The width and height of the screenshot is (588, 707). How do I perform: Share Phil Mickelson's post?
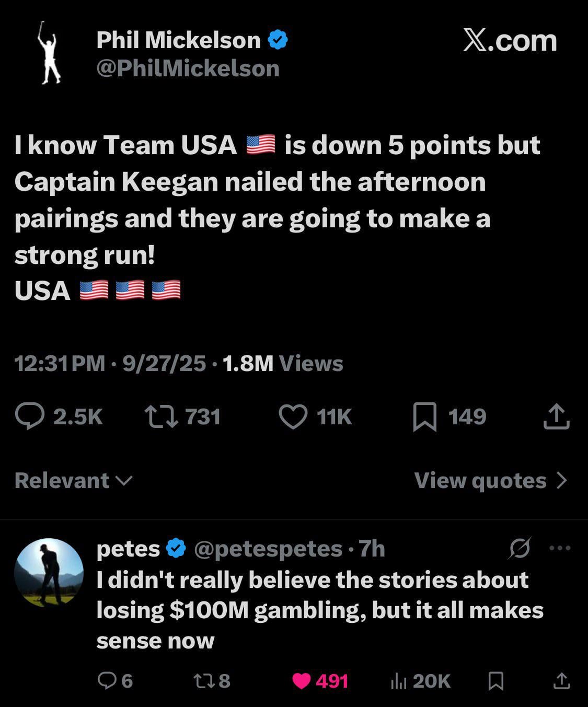[x=556, y=416]
